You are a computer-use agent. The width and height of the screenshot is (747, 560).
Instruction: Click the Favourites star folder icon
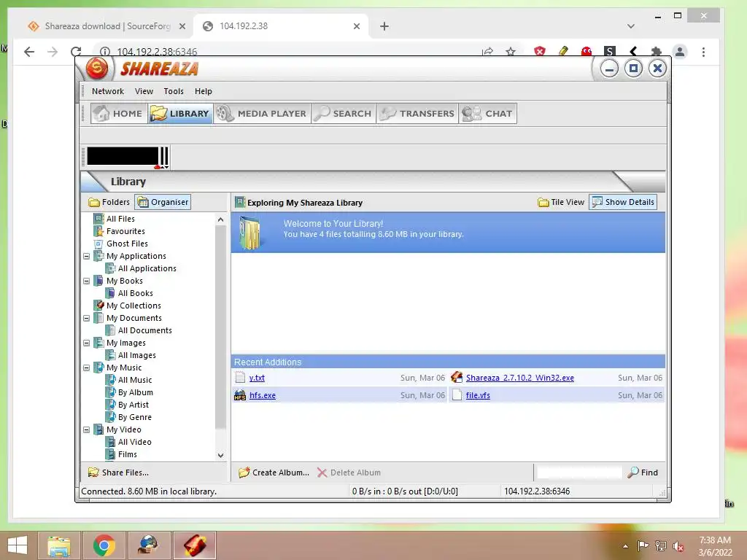click(98, 231)
